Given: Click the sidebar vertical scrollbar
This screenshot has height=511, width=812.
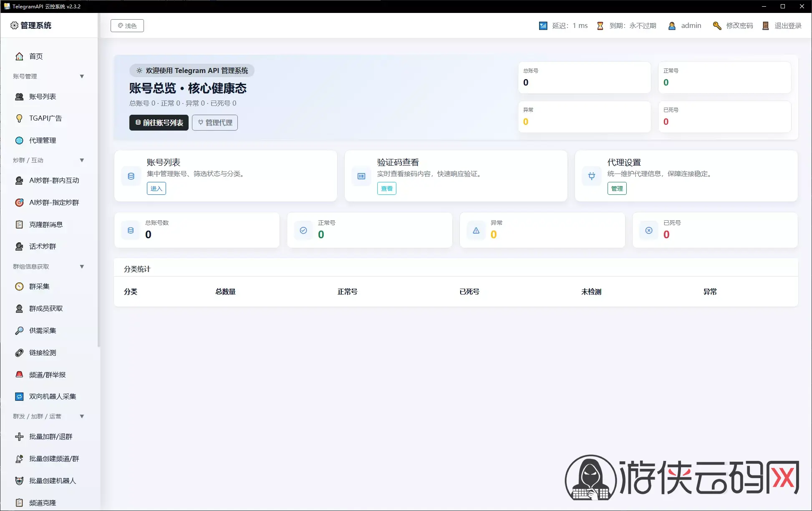Looking at the screenshot, I should tap(99, 179).
